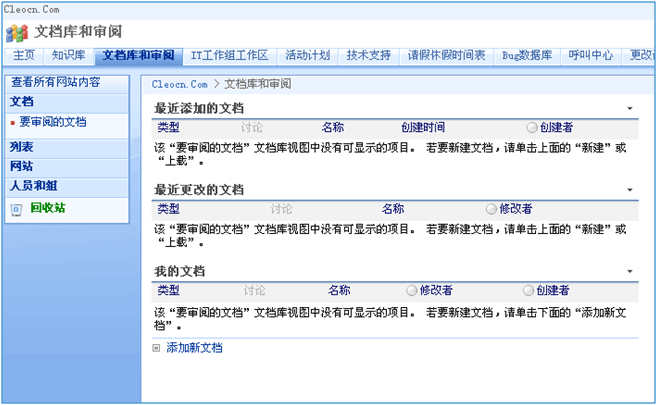Open the 列表 sidebar heading
Screen dimensions: 658x405
click(21, 147)
